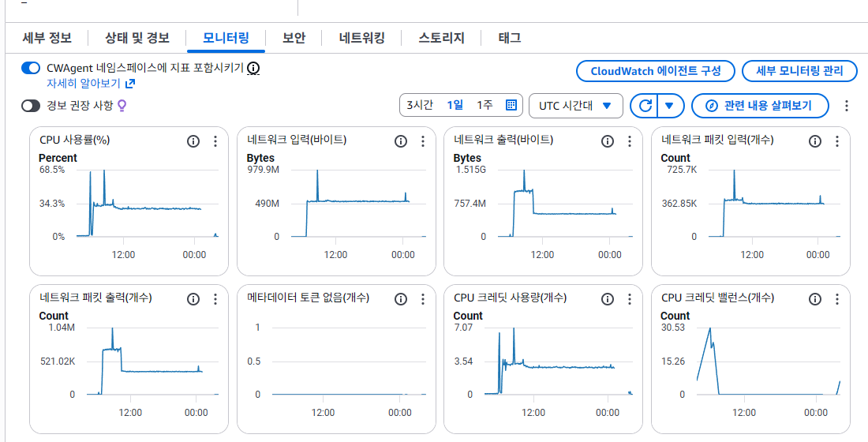Screen dimensions: 868x442
Task: Open options of 메타데이터 토큰 없음(개수) chart
Action: coord(423,299)
